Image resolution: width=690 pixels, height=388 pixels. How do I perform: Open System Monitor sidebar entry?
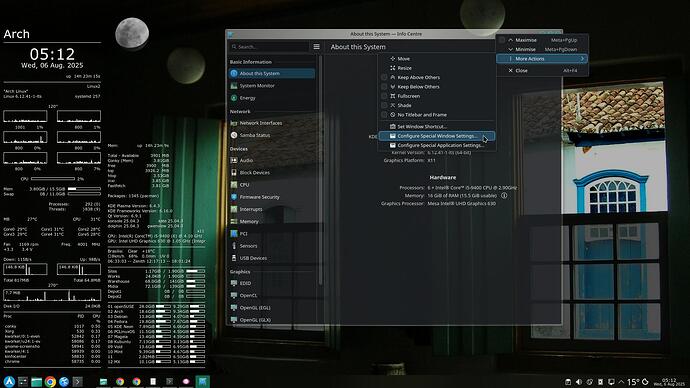[272, 86]
